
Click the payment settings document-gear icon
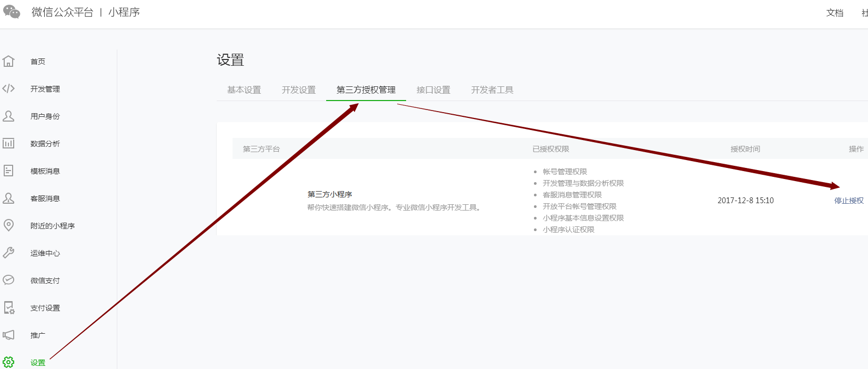coord(9,307)
